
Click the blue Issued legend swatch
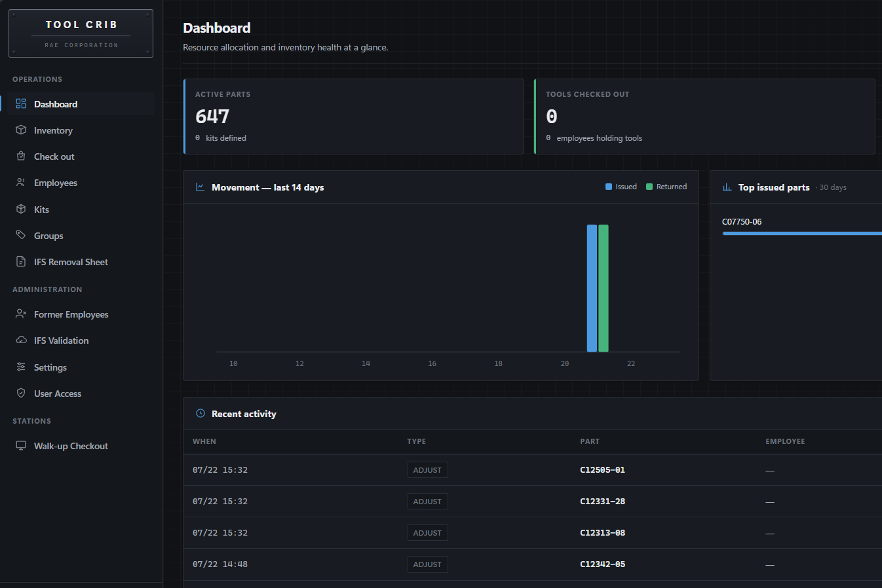(609, 187)
